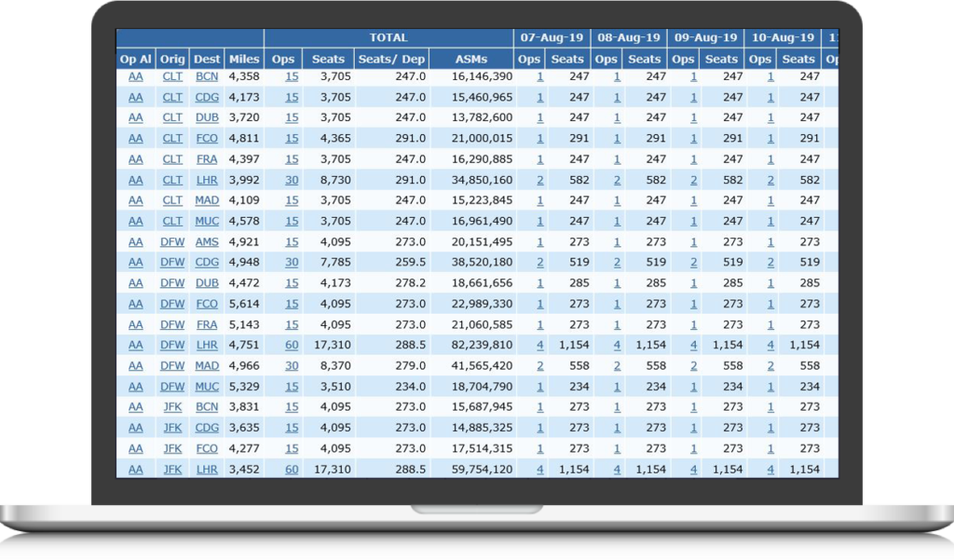The width and height of the screenshot is (954, 560).
Task: Click total Ops 30 for CLT-LHR
Action: [292, 180]
